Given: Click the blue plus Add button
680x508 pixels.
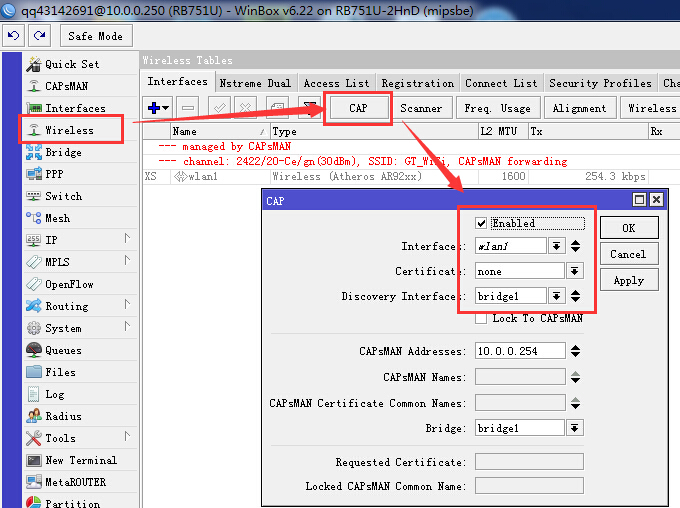Looking at the screenshot, I should (x=158, y=108).
